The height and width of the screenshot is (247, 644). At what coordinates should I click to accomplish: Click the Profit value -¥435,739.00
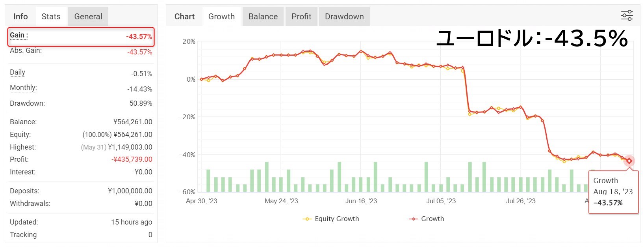click(132, 159)
